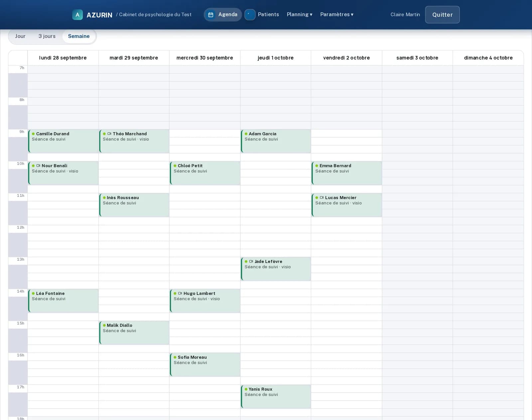Open Hugo Lambert's visio session

pyautogui.click(x=205, y=301)
